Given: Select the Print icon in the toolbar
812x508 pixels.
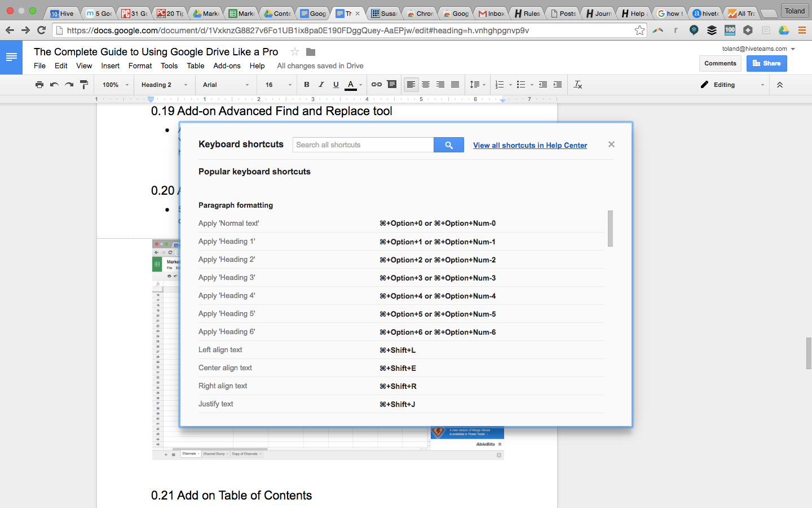Looking at the screenshot, I should [39, 85].
